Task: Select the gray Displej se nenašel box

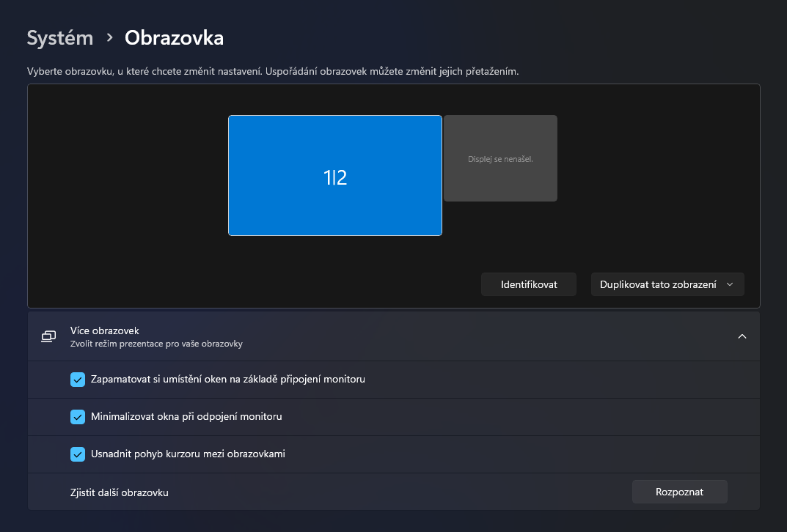Action: 500,158
